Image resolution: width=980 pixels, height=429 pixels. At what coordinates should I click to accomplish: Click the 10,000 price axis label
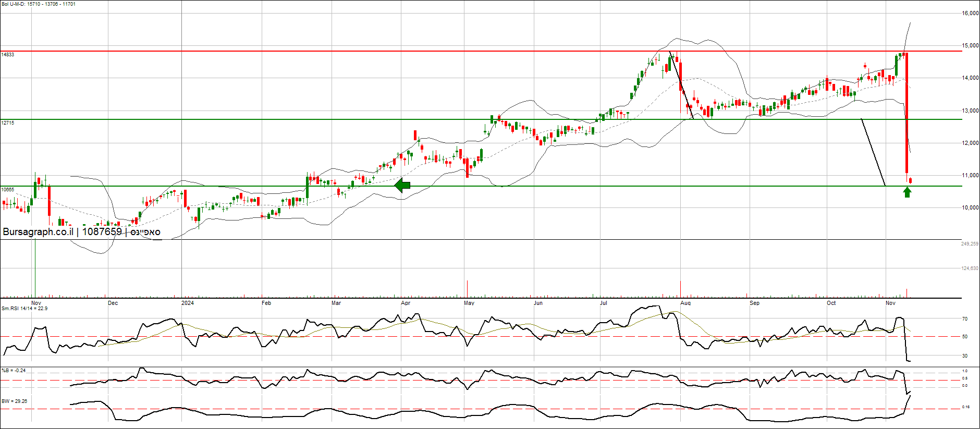(x=970, y=207)
